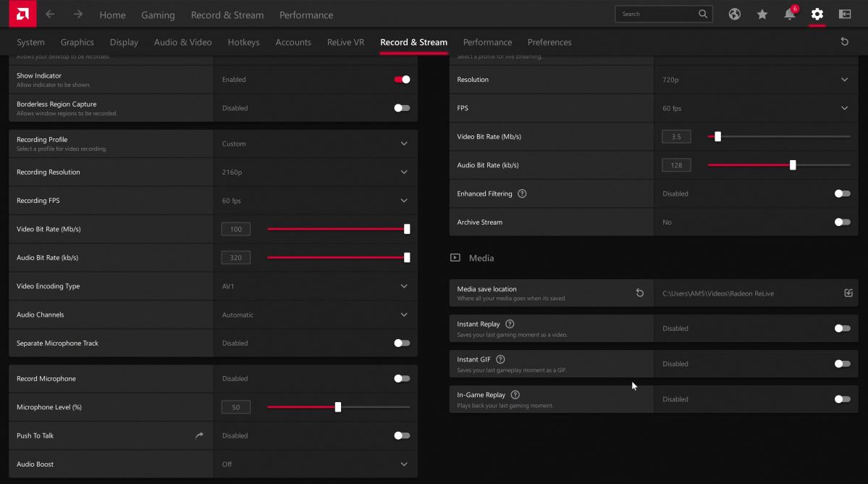The height and width of the screenshot is (484, 868).
Task: Expand the Recording Resolution dropdown
Action: pyautogui.click(x=404, y=172)
